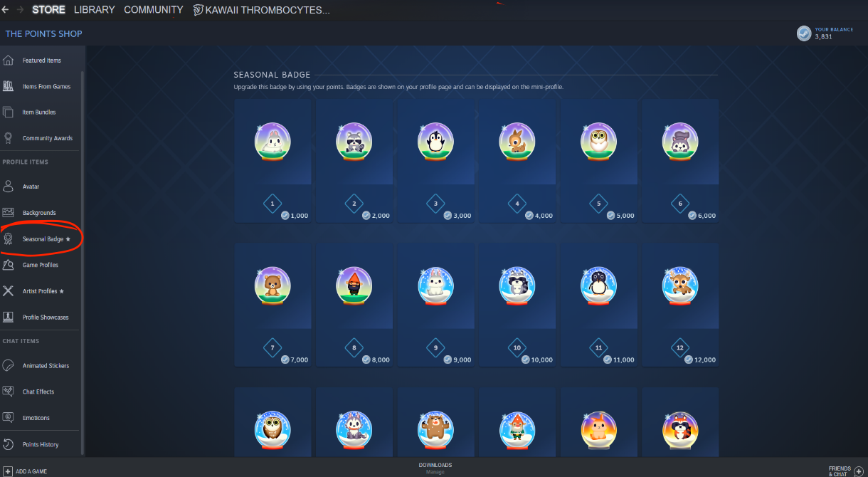Select Items From Games in sidebar
The height and width of the screenshot is (477, 868).
[46, 86]
